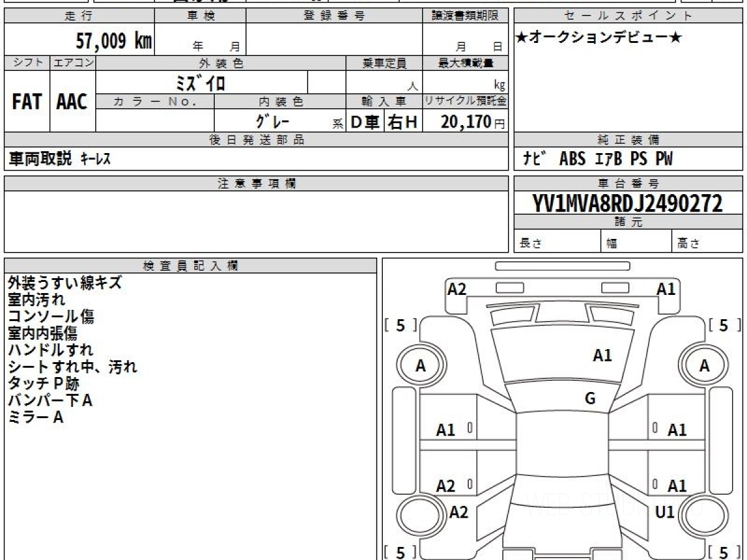The image size is (747, 560).
Task: Select inspector note ミラーＡ
Action: coord(36,418)
